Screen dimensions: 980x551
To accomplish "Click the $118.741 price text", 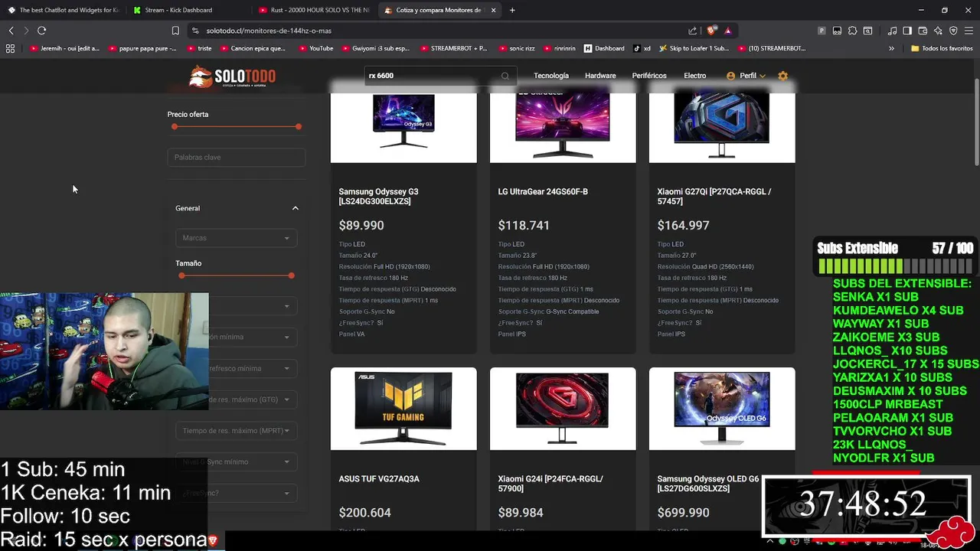I will click(524, 226).
